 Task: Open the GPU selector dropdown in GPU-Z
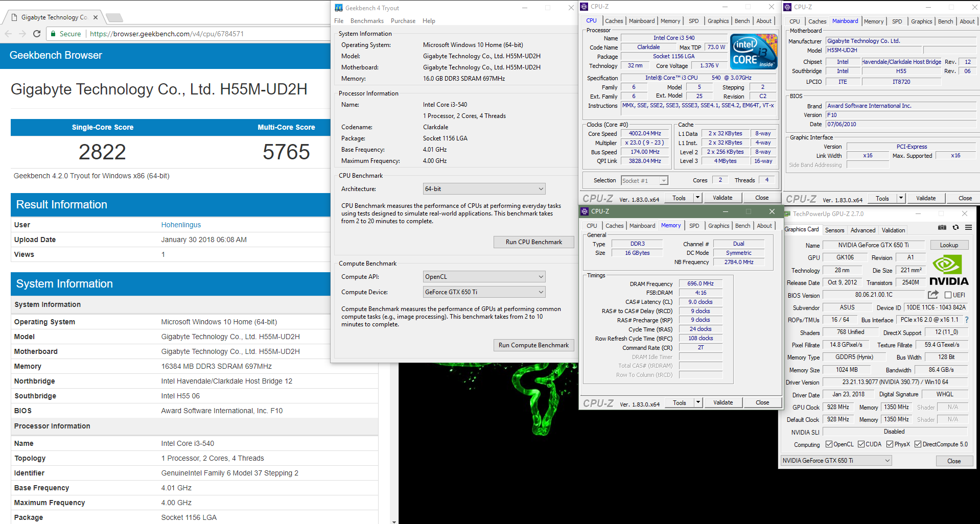click(836, 461)
